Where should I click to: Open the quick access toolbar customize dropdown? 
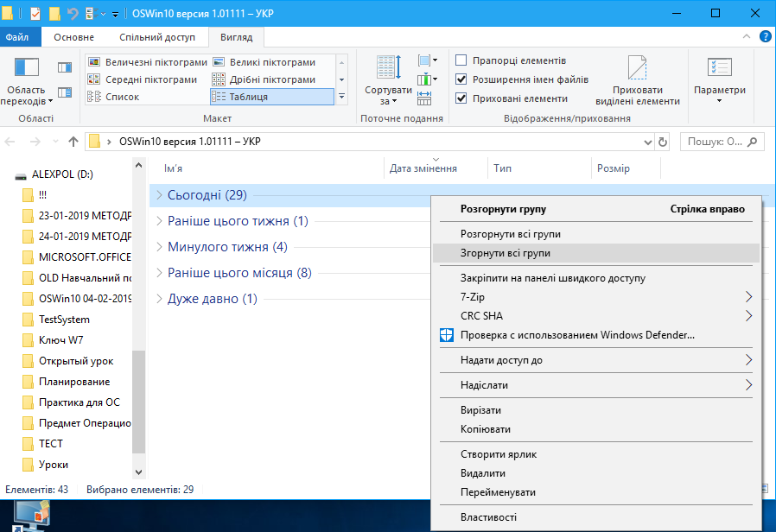115,15
